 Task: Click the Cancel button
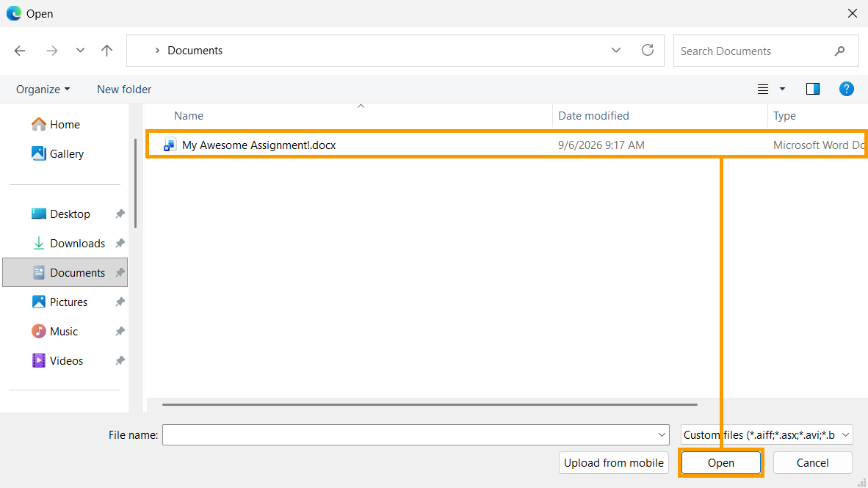click(812, 462)
